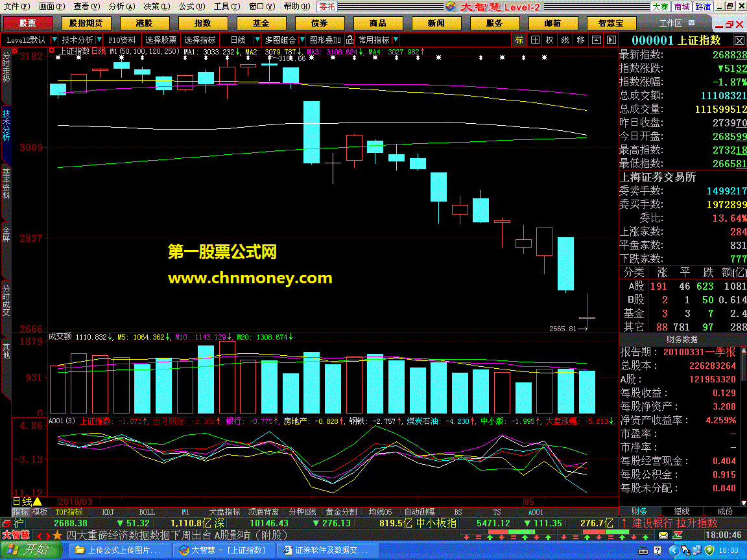The width and height of the screenshot is (747, 560).
Task: Click the window restore icon beside 移
Action: click(596, 40)
